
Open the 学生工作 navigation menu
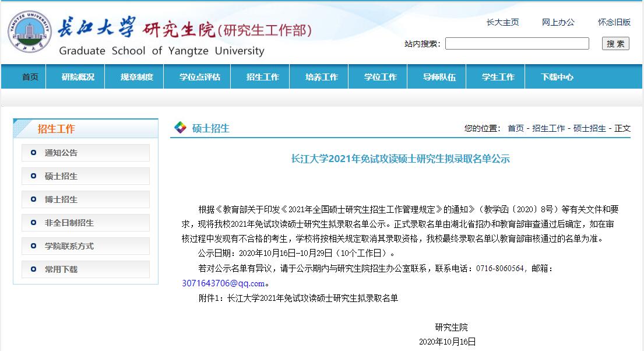click(x=498, y=77)
